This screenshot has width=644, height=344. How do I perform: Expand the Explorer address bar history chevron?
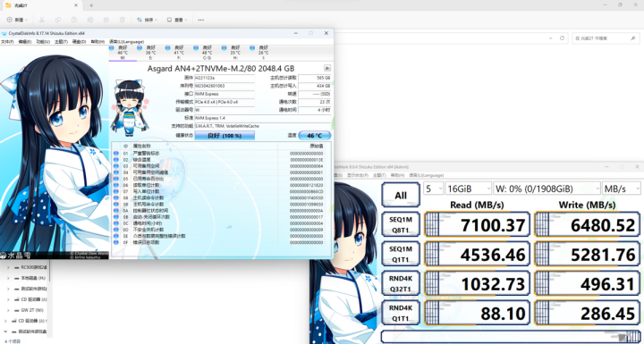(551, 38)
